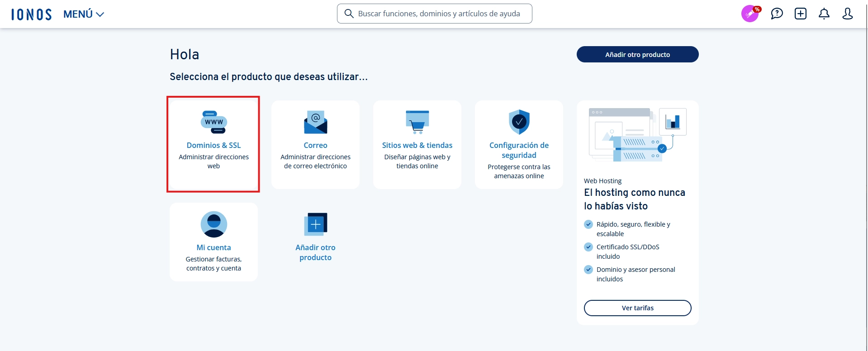This screenshot has height=351, width=868.
Task: Click the Añadir otro producto tile icon
Action: pos(315,224)
